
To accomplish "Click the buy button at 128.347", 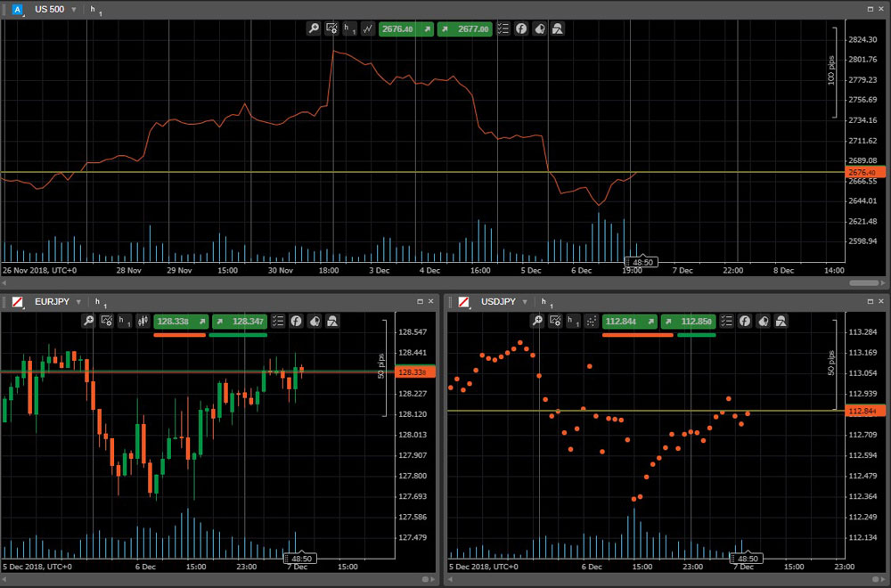I will 241,321.
